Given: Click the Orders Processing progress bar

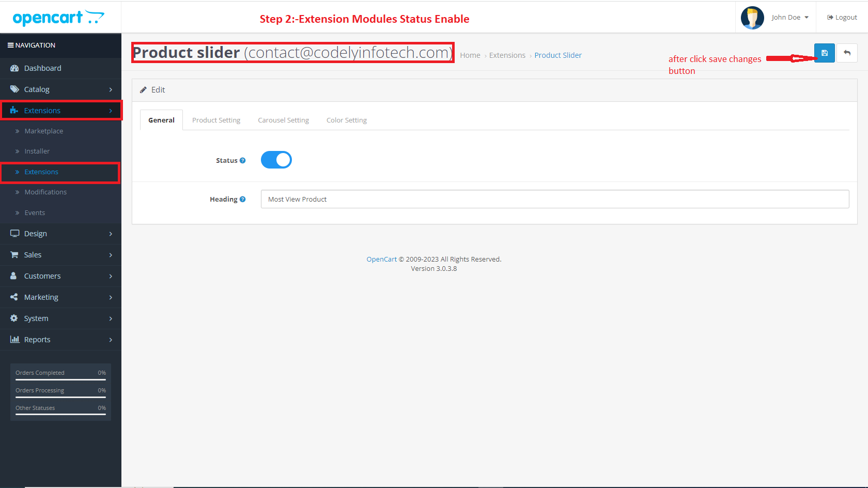Looking at the screenshot, I should point(60,398).
